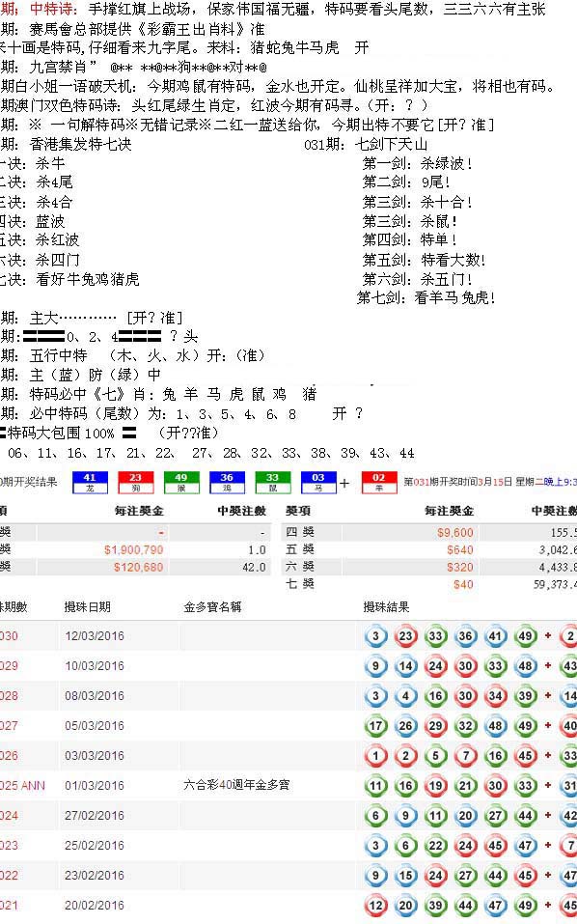The height and width of the screenshot is (924, 577).
Task: Click the 08/03/2016 draw date
Action: 95,696
